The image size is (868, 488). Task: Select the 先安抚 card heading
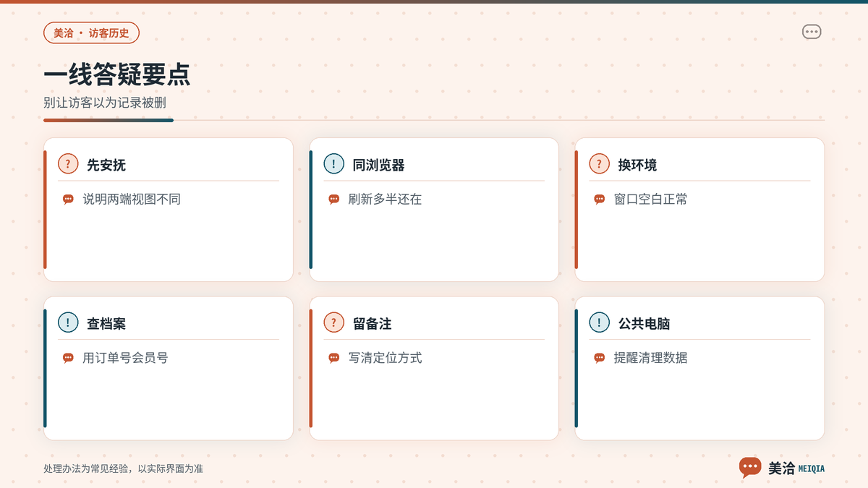click(106, 165)
